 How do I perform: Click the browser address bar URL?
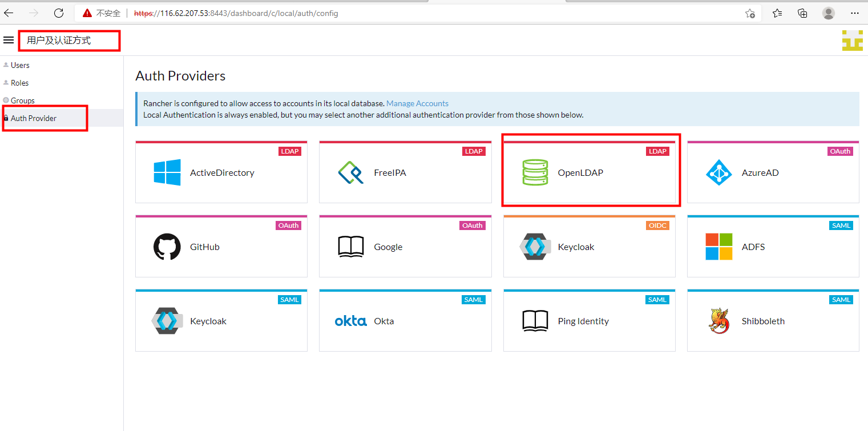click(x=236, y=13)
